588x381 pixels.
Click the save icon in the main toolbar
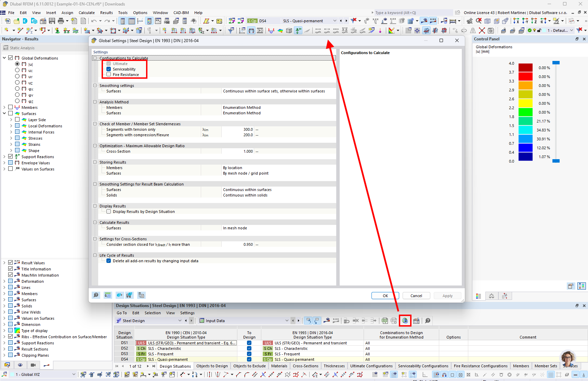tap(52, 21)
